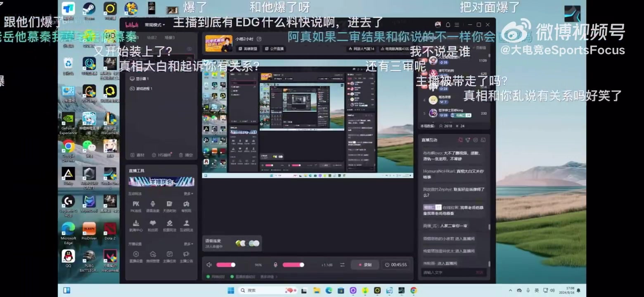Click the 清空 clear sources button

click(x=186, y=155)
